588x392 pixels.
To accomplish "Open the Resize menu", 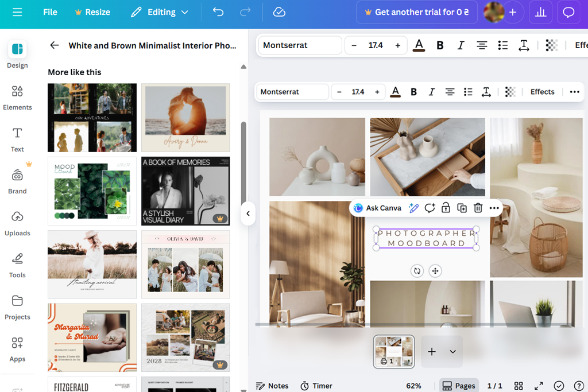I will (92, 12).
